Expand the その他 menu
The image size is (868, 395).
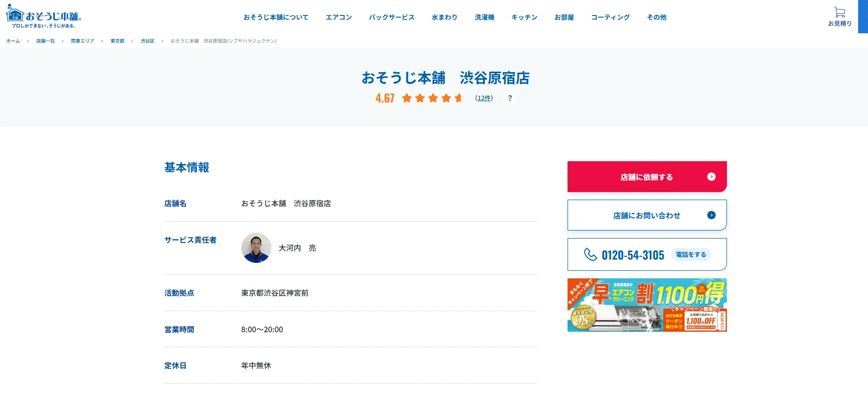click(x=657, y=17)
